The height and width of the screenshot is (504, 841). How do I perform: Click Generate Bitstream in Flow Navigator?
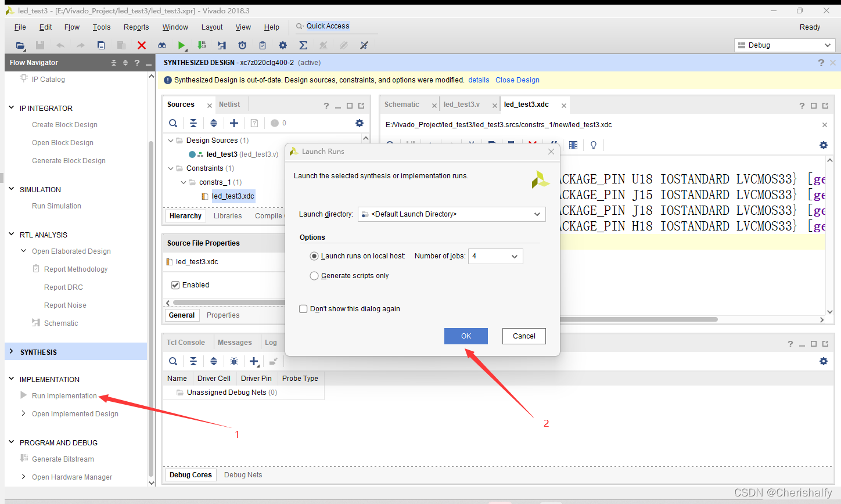point(63,459)
